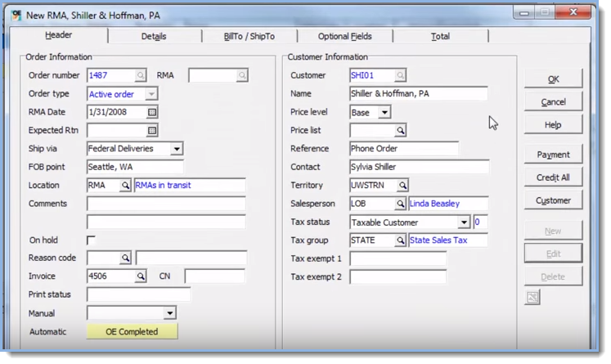The image size is (611, 364).
Task: Click the application icon in the title bar
Action: click(x=16, y=16)
